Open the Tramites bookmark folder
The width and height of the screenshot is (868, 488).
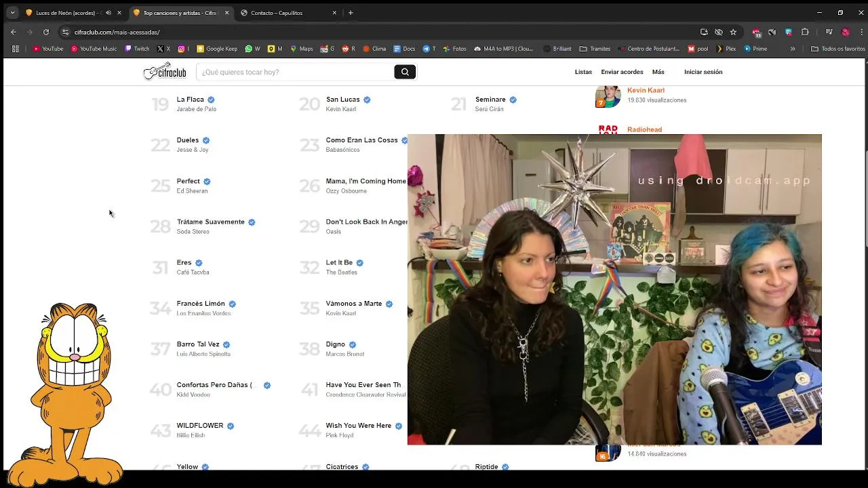pos(595,49)
